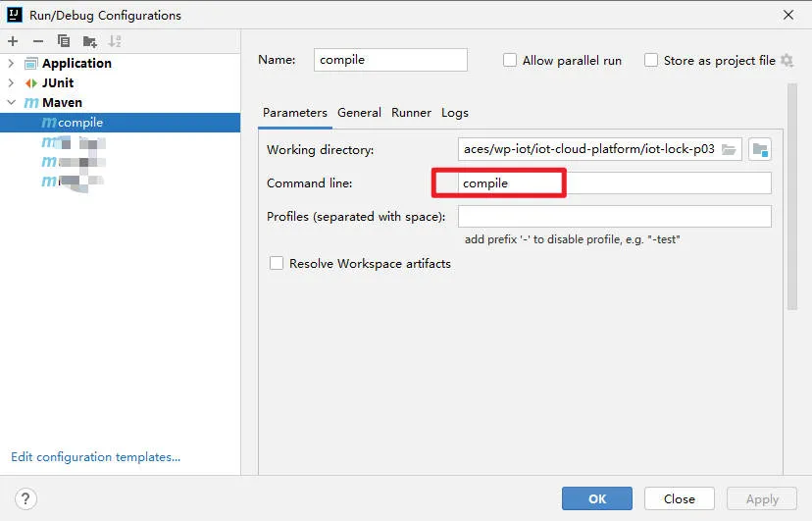This screenshot has height=521, width=812.
Task: Open the help question mark button
Action: click(x=25, y=499)
